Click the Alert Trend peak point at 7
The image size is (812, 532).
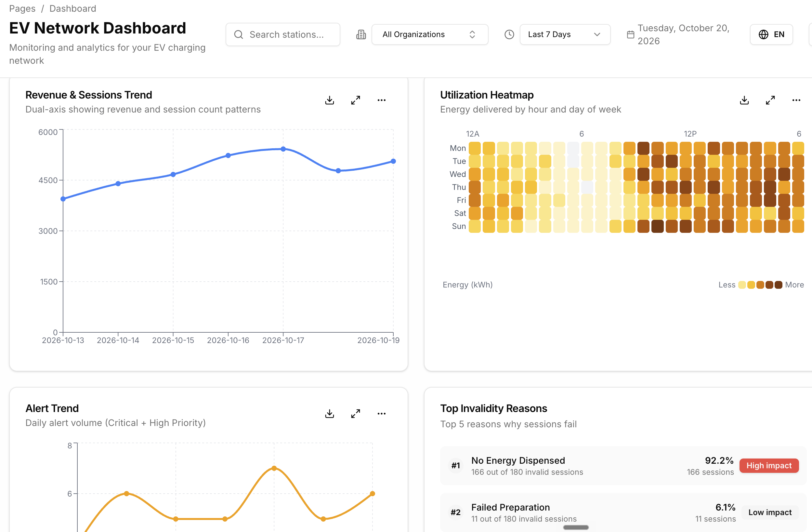point(274,468)
